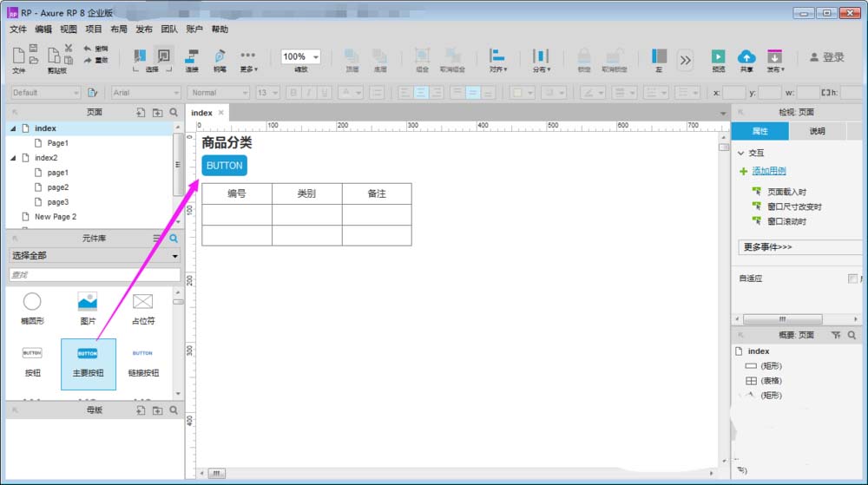Open the Arial font dropdown
This screenshot has height=485, width=868.
(x=146, y=92)
